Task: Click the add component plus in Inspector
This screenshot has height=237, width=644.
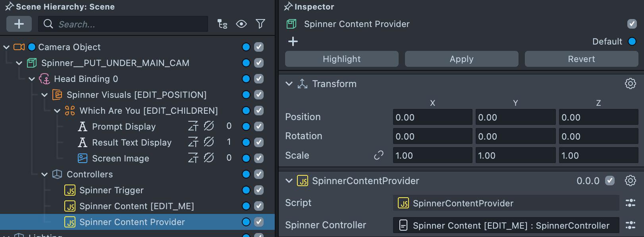Action: pyautogui.click(x=293, y=41)
